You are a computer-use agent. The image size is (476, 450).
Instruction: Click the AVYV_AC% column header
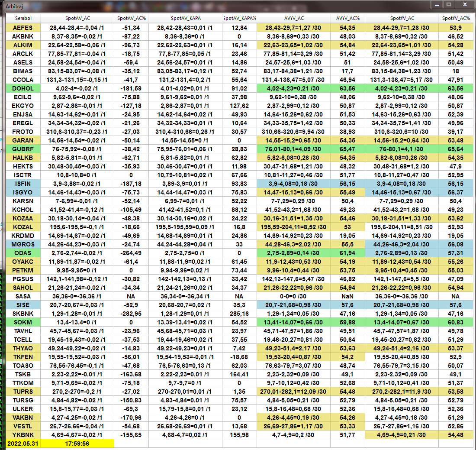click(x=347, y=18)
